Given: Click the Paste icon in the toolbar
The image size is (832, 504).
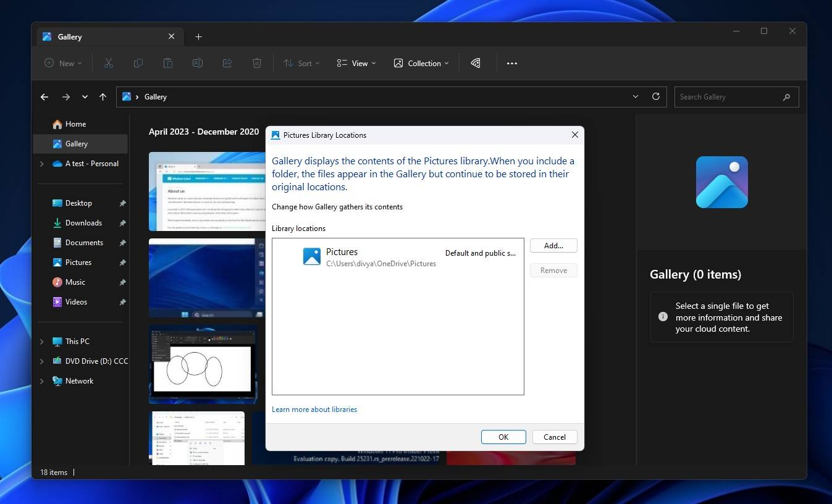Looking at the screenshot, I should [168, 63].
